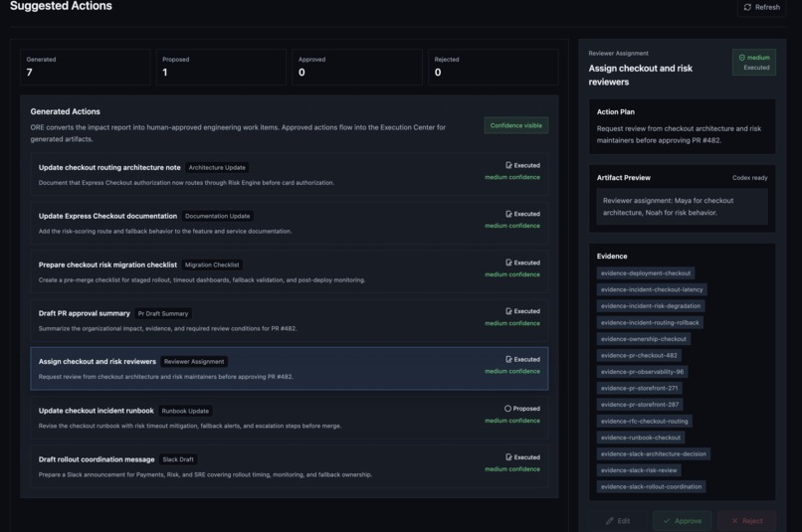Open evidence-pr-observability-96 chip
The image size is (802, 532).
point(642,372)
